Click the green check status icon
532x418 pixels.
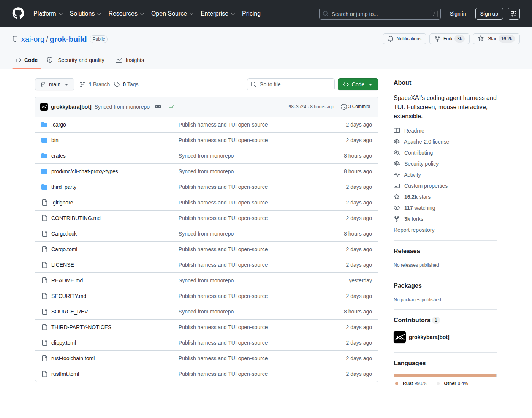(x=172, y=107)
